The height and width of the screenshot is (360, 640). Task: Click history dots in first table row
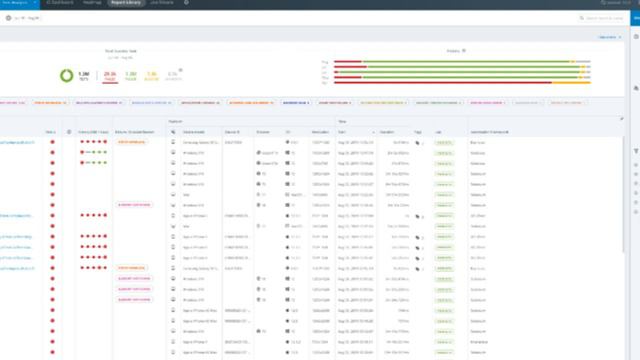pos(93,142)
